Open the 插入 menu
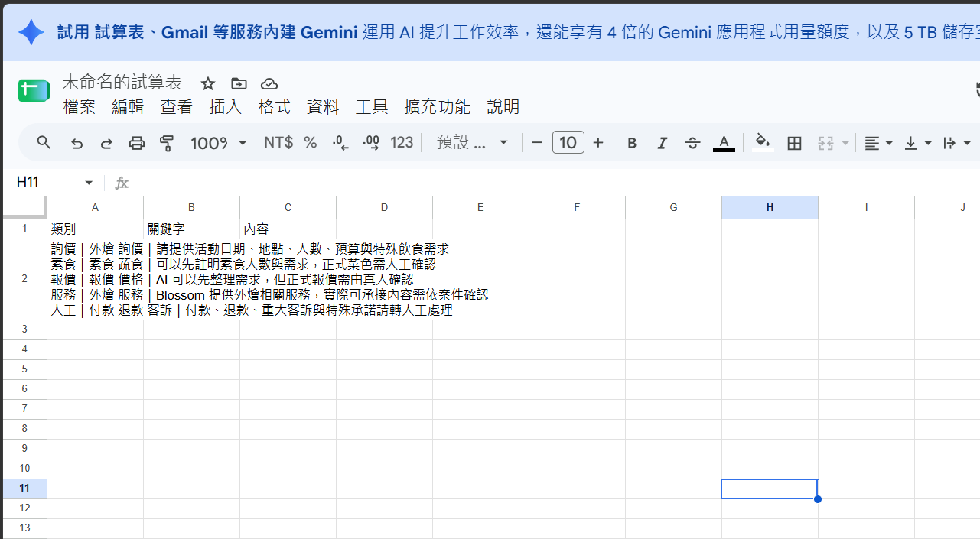Viewport: 980px width, 539px height. coord(226,107)
